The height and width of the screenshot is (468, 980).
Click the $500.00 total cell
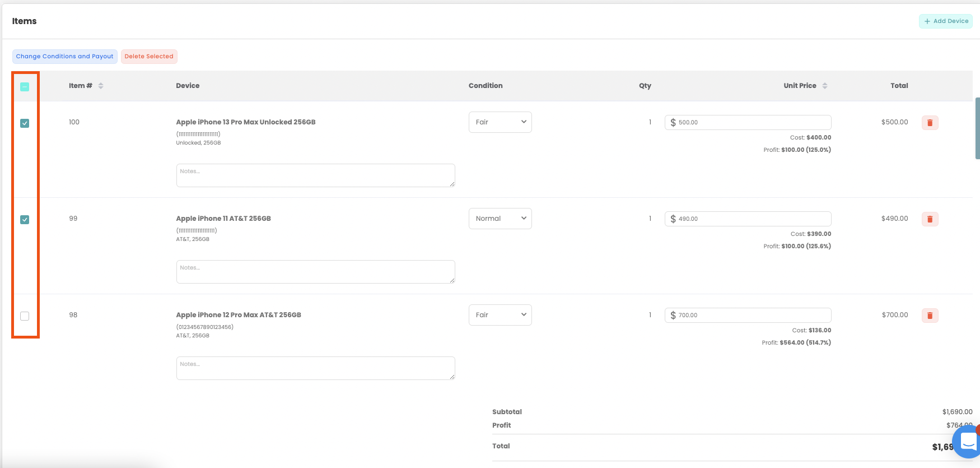[894, 122]
